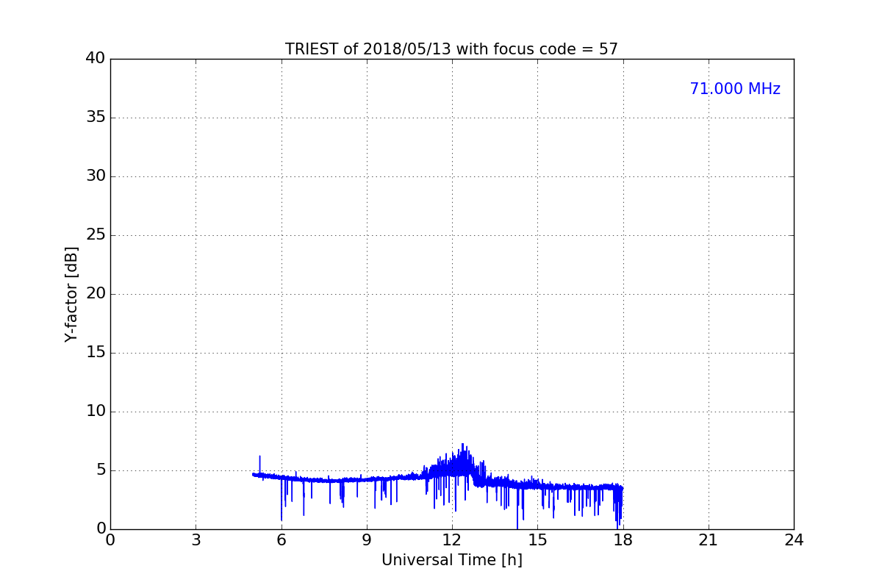This screenshot has width=882, height=588.
Task: Select the '71.000 MHz' frequency label
Action: tap(735, 89)
